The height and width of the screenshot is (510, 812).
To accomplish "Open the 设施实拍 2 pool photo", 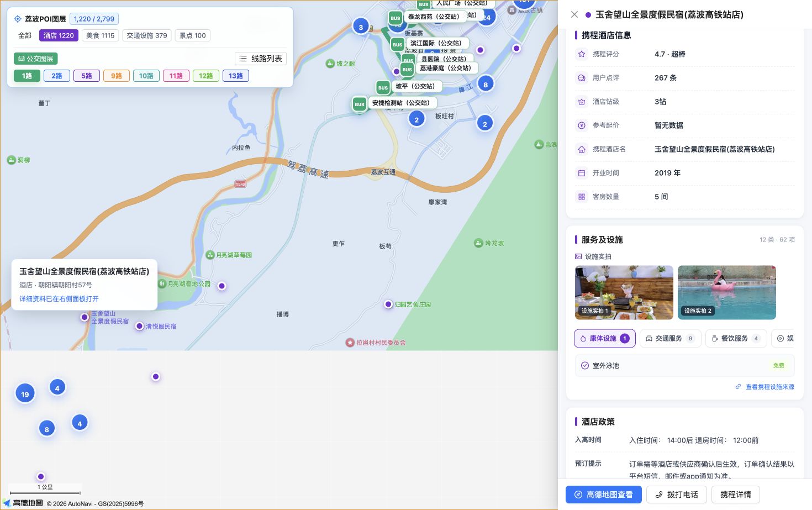I will pyautogui.click(x=727, y=292).
